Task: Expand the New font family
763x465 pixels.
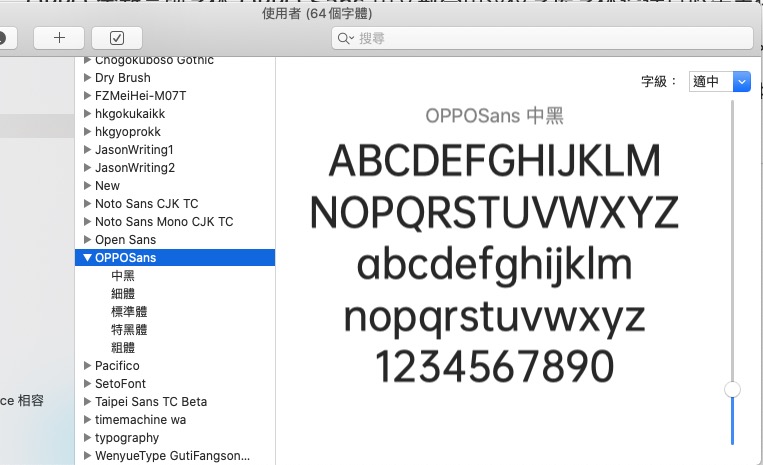Action: (x=88, y=185)
